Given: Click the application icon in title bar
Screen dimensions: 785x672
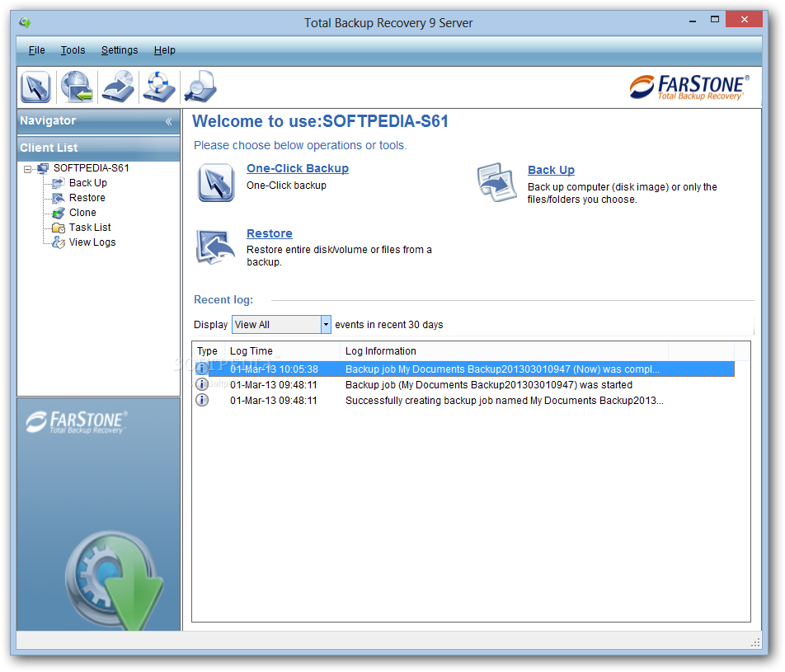Looking at the screenshot, I should (25, 22).
